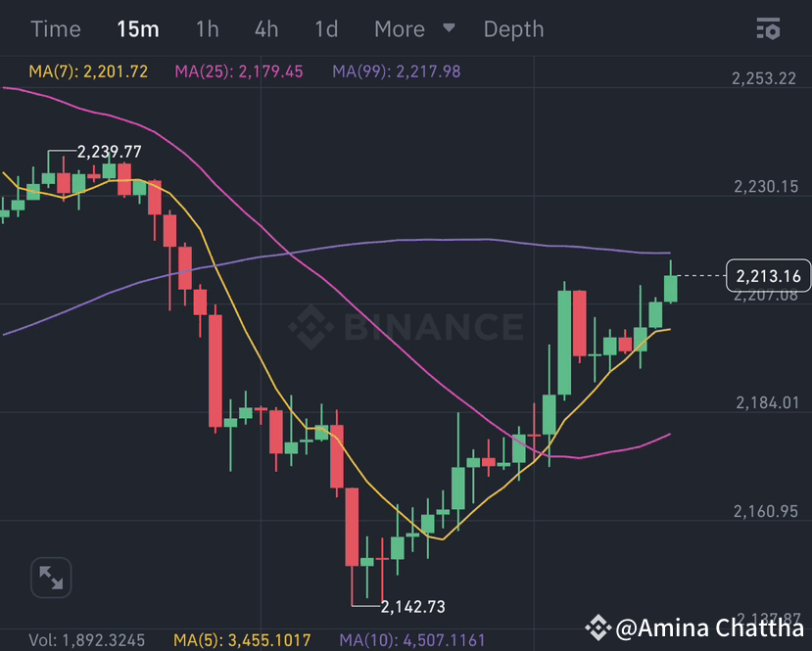Switch to the 1h timeframe
Screen dimensions: 812x651
click(207, 28)
